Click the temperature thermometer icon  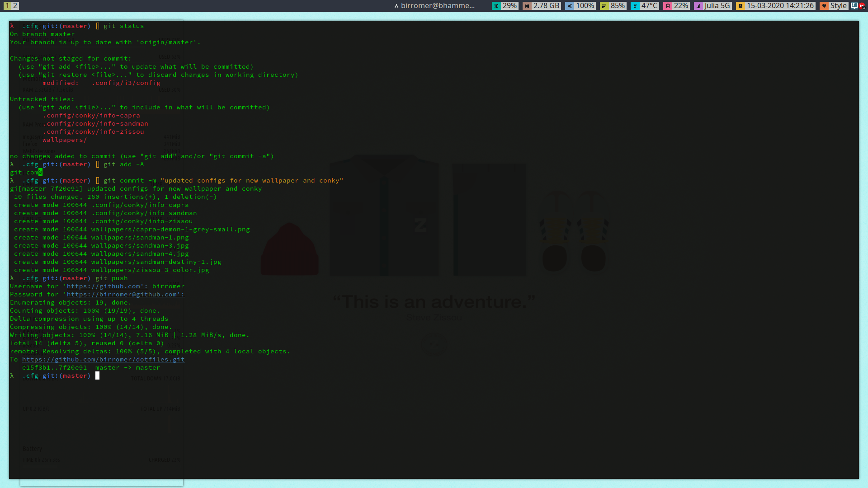tap(635, 6)
